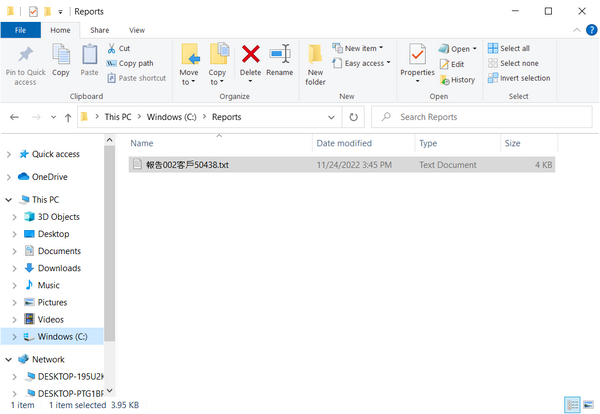Open the Move to menu
Viewport: 600px width, 414px height.
[x=189, y=65]
